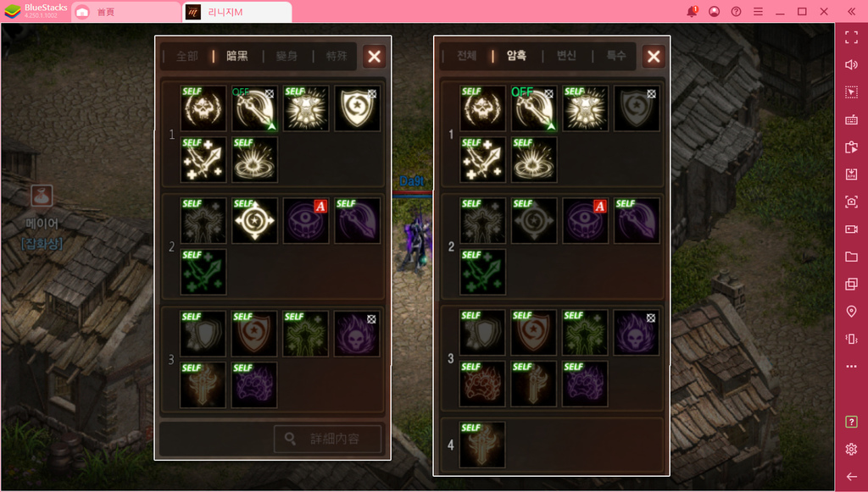Toggle OFF sword skill in left panel
The image size is (868, 492).
254,108
